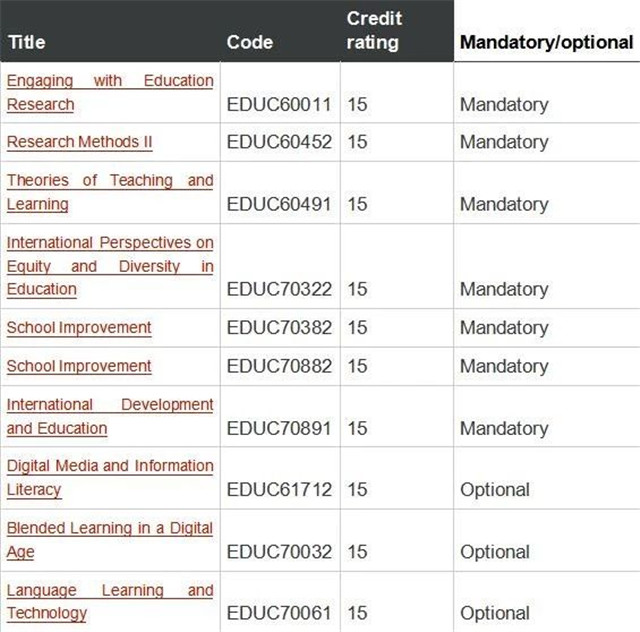Open the Engaging with Education Research link
640x632 pixels.
(110, 93)
